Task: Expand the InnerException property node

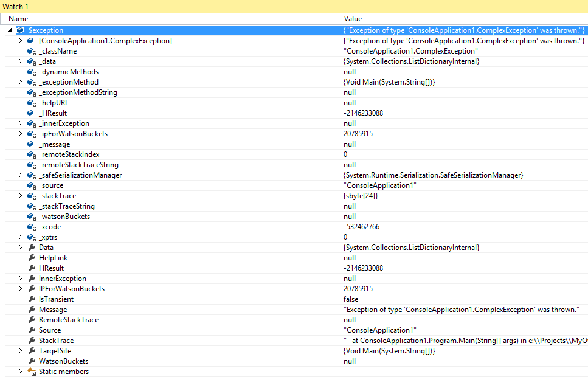Action: 20,279
